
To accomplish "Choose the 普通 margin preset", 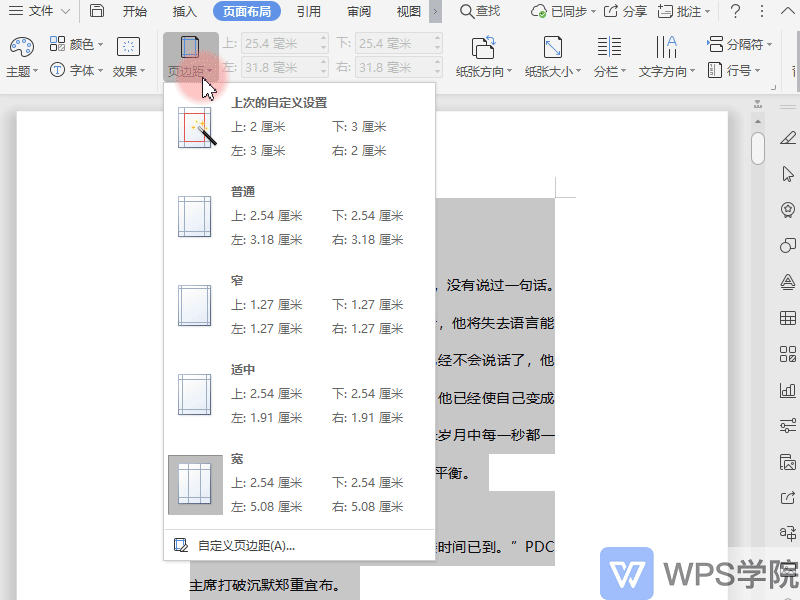I will coord(299,215).
